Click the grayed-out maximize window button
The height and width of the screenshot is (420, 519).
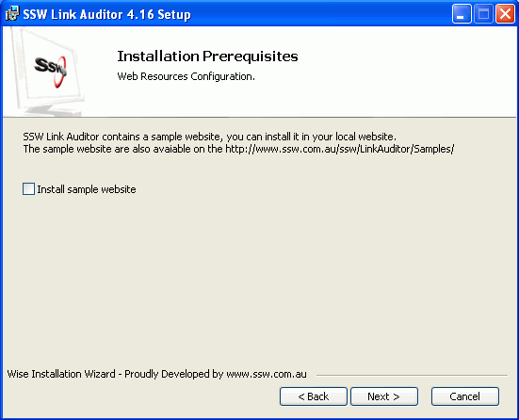(483, 14)
